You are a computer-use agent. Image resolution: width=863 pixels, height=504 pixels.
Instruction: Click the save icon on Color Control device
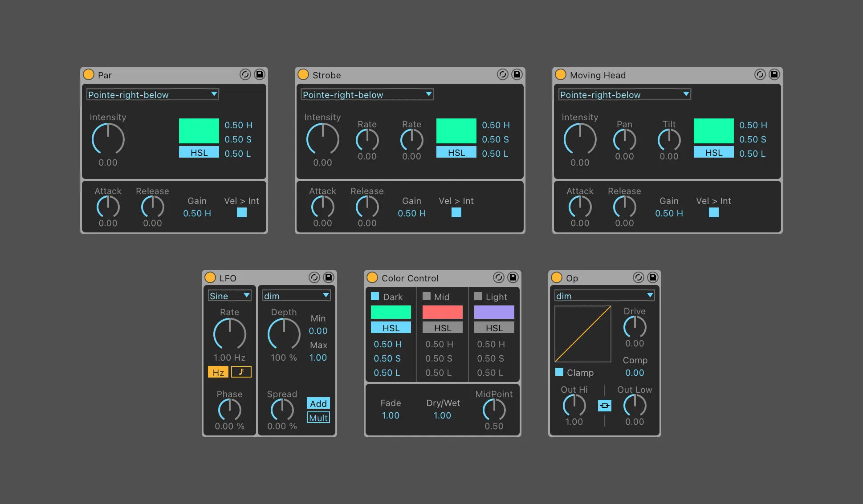[x=513, y=277]
